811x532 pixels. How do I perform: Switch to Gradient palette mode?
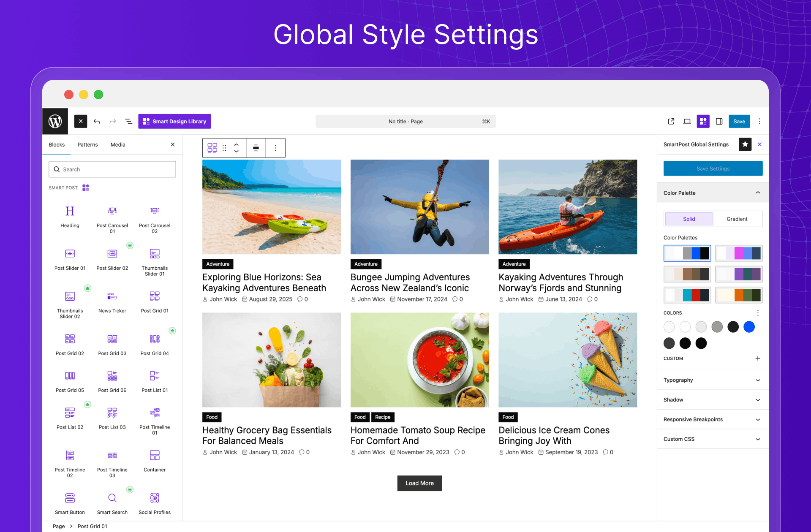tap(737, 219)
